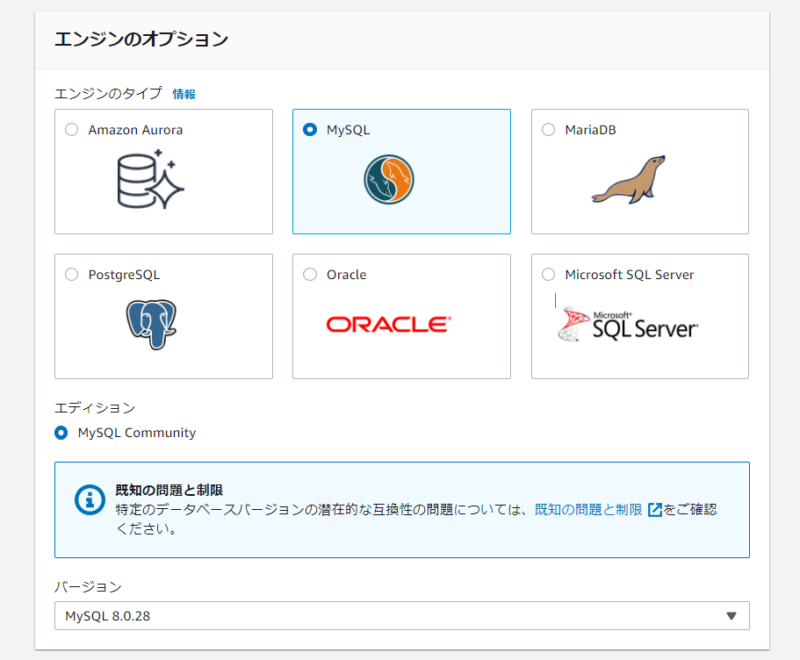Choose the Microsoft SQL Server radio button
800x660 pixels.
click(x=548, y=274)
